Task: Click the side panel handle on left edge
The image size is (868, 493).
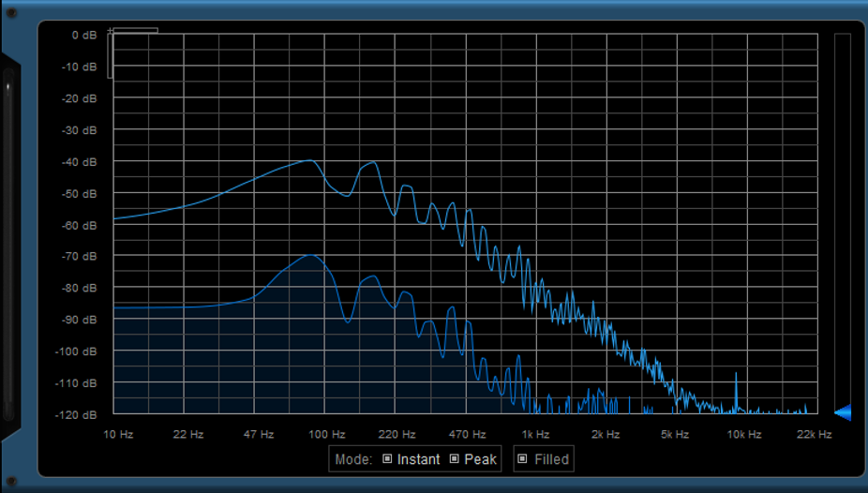Action: (x=8, y=246)
